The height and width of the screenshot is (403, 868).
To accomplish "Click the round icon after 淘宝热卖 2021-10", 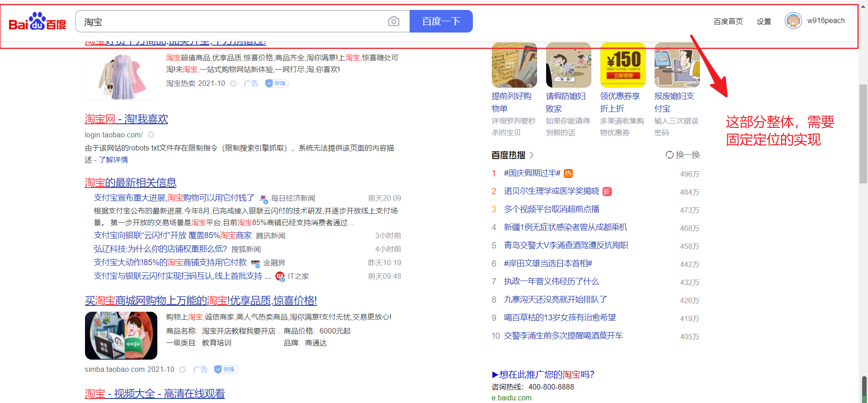I will (x=233, y=84).
